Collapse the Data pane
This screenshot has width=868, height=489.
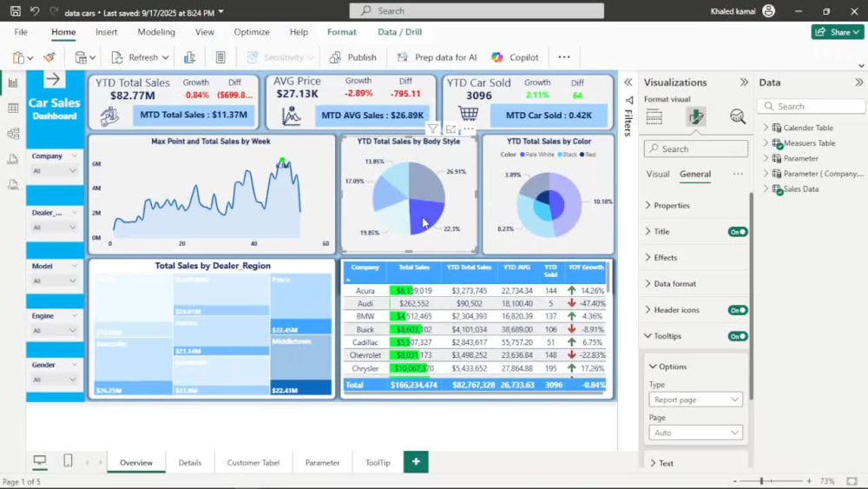click(858, 83)
